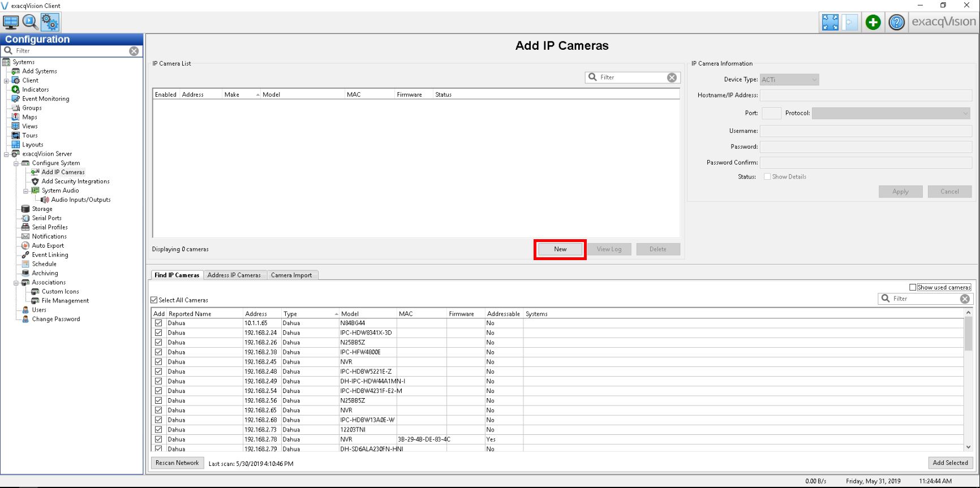Collapse the exacqVision Server node
Screen dimensions: 980x488
[x=6, y=154]
